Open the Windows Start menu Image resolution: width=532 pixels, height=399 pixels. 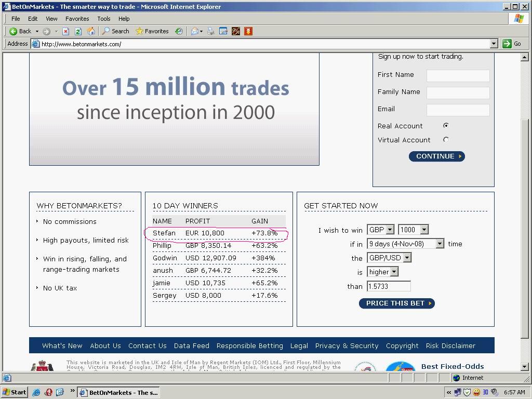point(14,392)
